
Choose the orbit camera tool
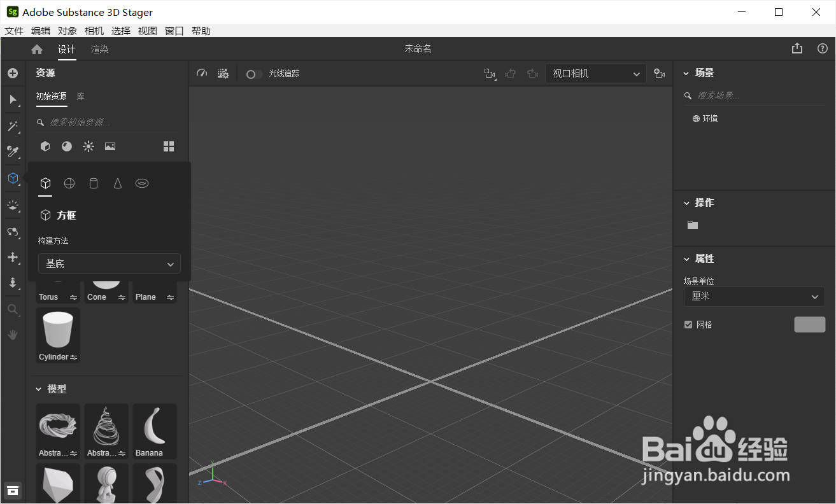(13, 232)
